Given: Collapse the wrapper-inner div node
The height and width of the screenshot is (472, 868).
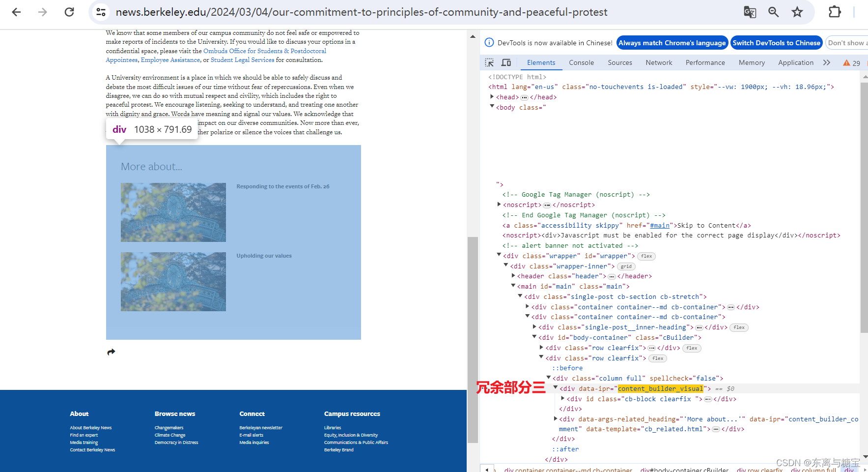Looking at the screenshot, I should pyautogui.click(x=506, y=265).
